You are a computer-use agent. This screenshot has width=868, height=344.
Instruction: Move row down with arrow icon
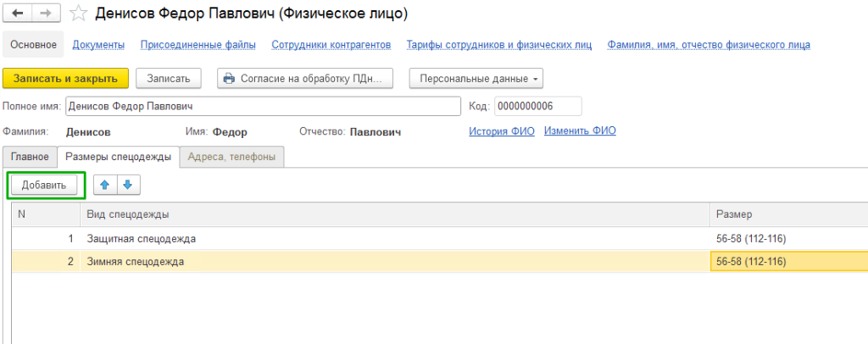coord(128,184)
